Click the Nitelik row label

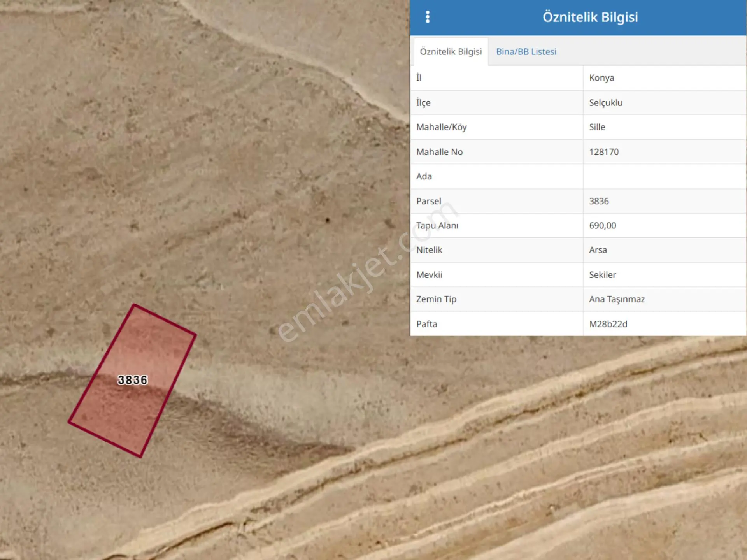(429, 250)
